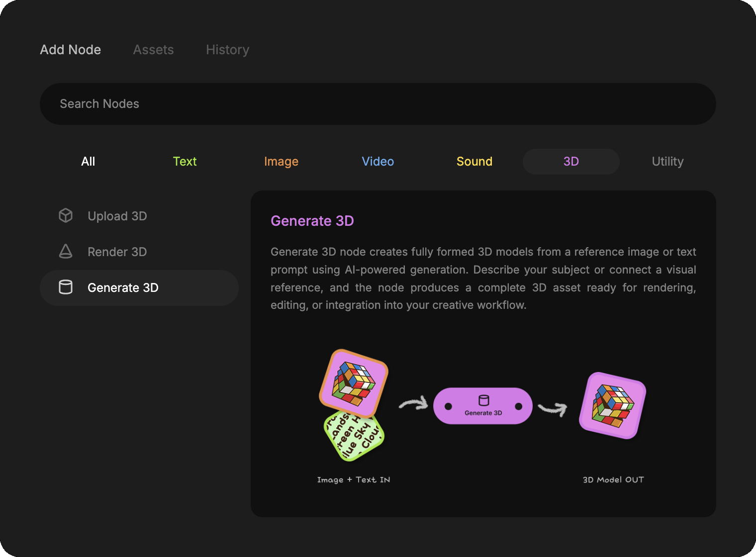Click the Search Nodes input field
Screen dimensions: 756x557
click(x=378, y=104)
